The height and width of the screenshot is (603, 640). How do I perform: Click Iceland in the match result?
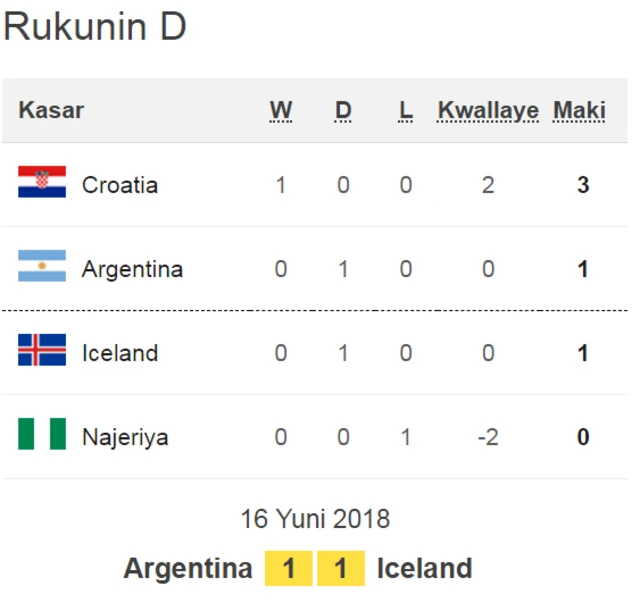424,569
